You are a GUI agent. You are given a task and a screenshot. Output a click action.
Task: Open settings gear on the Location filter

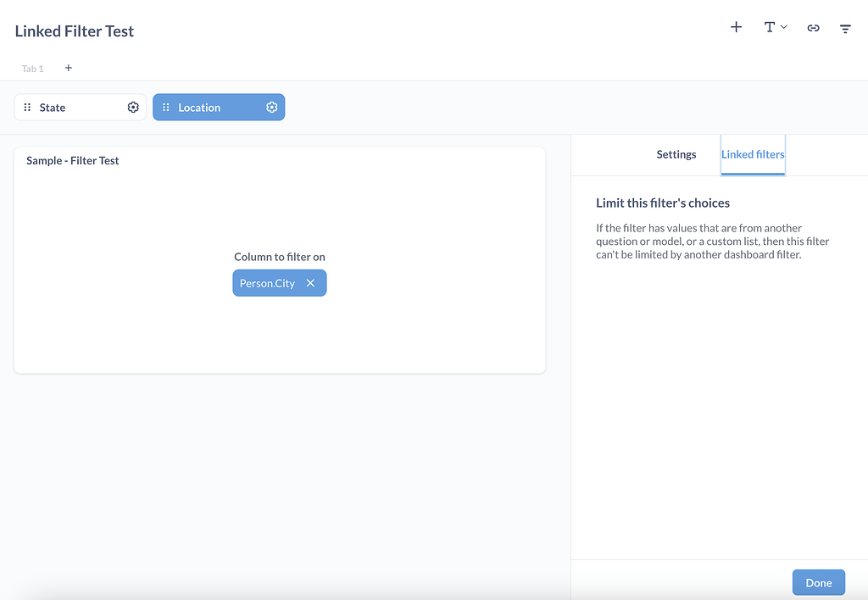271,107
